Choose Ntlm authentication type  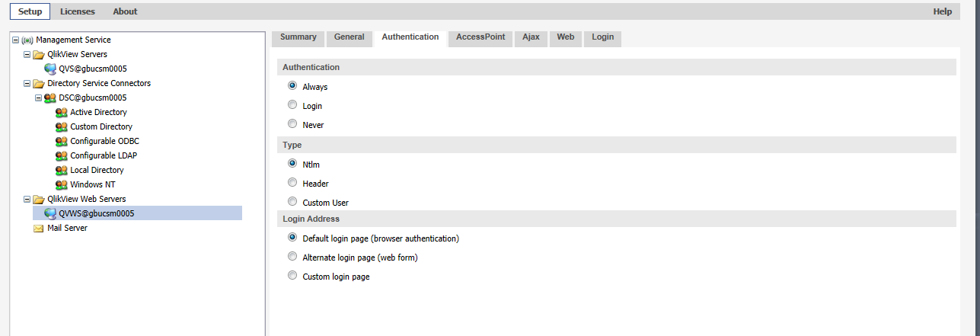(292, 163)
